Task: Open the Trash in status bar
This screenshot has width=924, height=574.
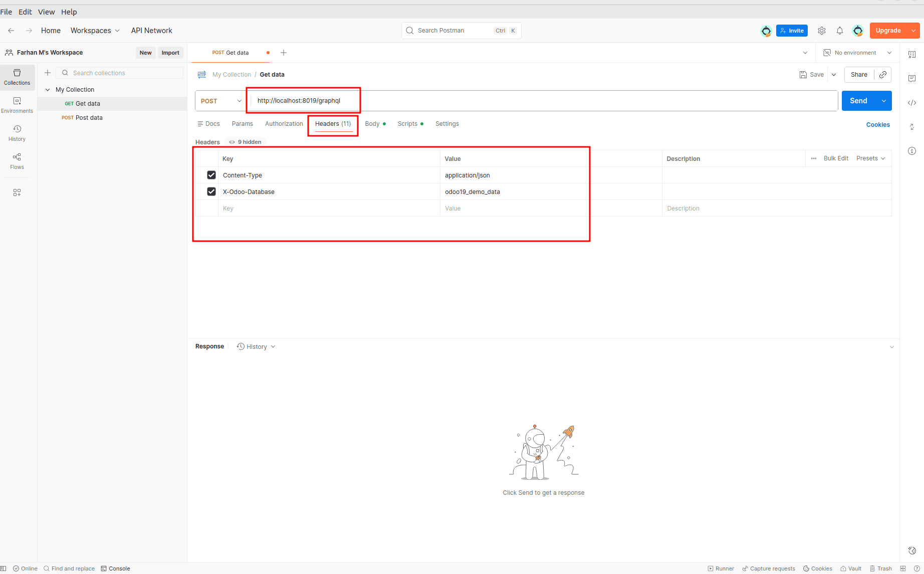Action: tap(881, 568)
